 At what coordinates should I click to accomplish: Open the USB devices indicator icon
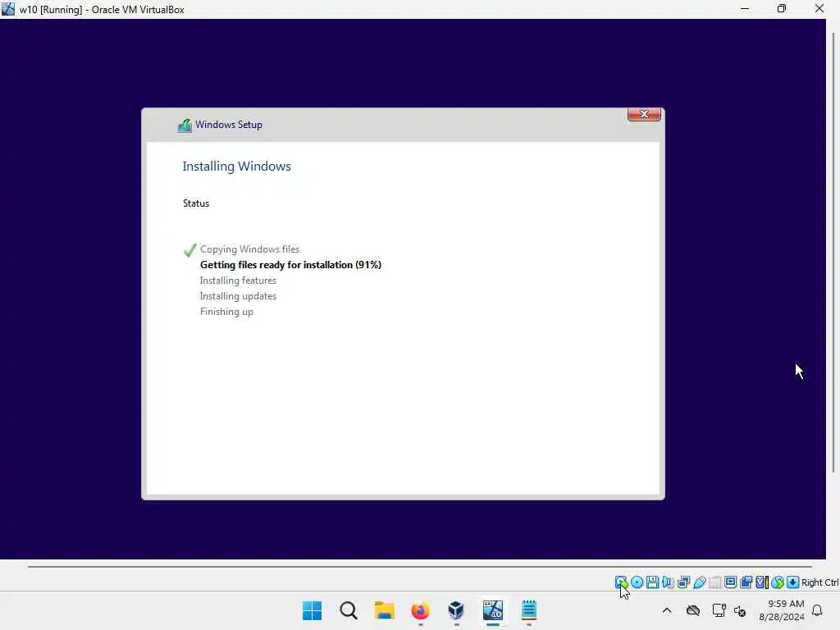(699, 582)
